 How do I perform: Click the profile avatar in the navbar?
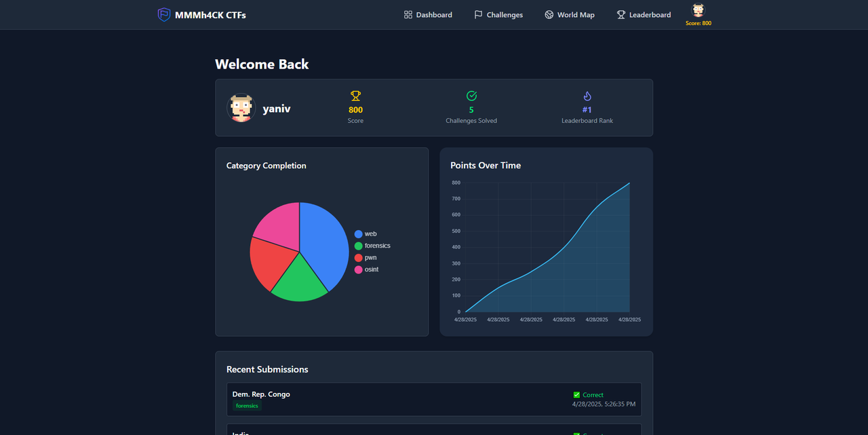(x=698, y=10)
